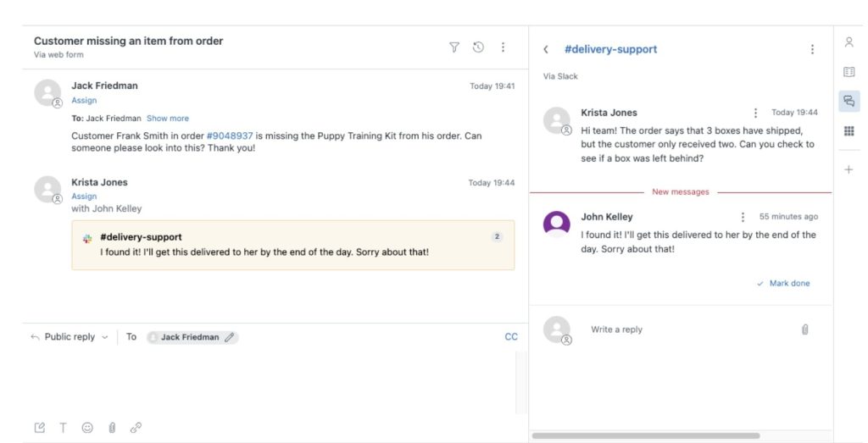Click John Kelley name in side conversation
The width and height of the screenshot is (868, 443).
[607, 217]
